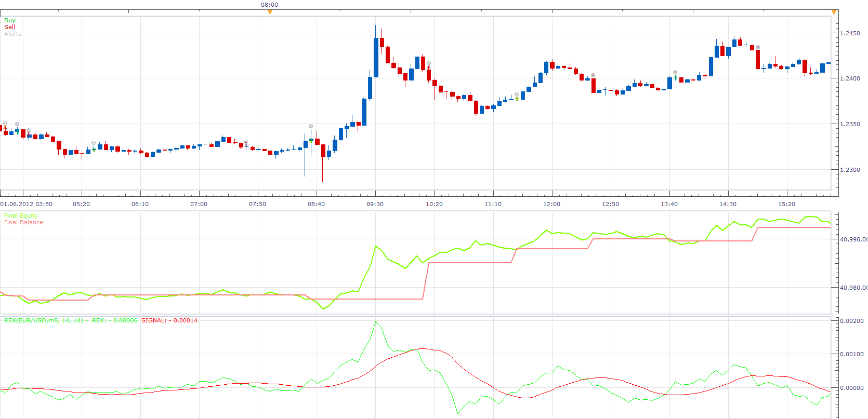This screenshot has height=419, width=868.
Task: Select trade marker near the 14:45 red candle
Action: tap(758, 47)
